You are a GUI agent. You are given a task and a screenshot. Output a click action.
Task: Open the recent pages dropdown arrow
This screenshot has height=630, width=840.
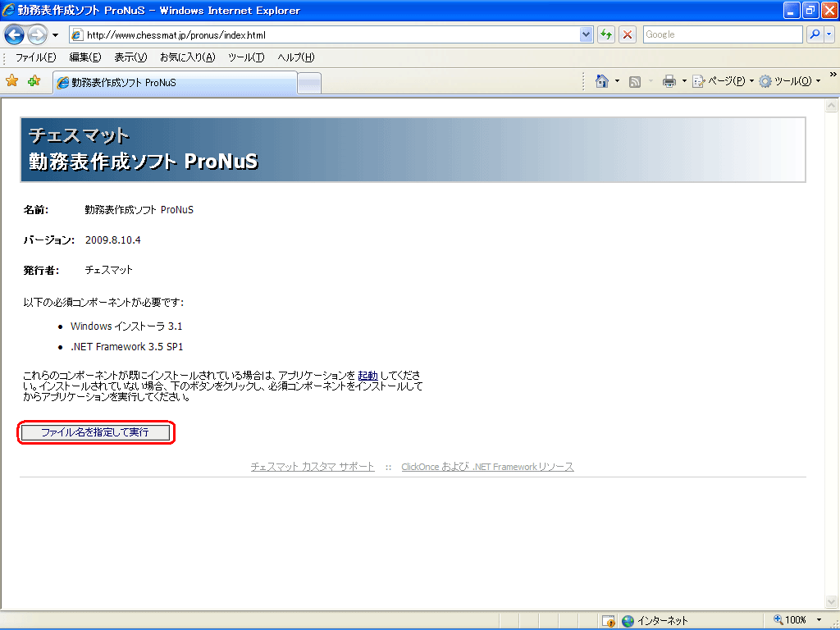(55, 35)
